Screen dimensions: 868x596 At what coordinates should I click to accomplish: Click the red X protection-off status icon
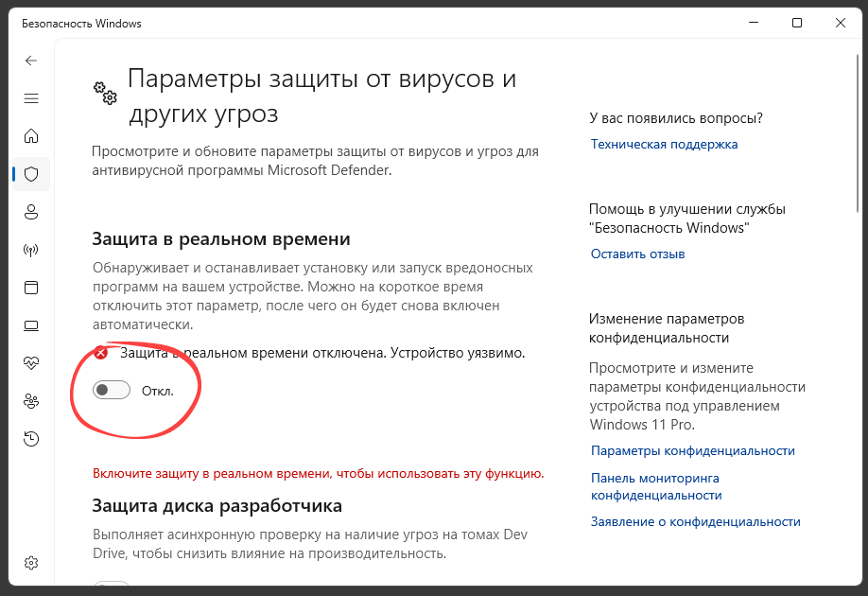[x=100, y=353]
